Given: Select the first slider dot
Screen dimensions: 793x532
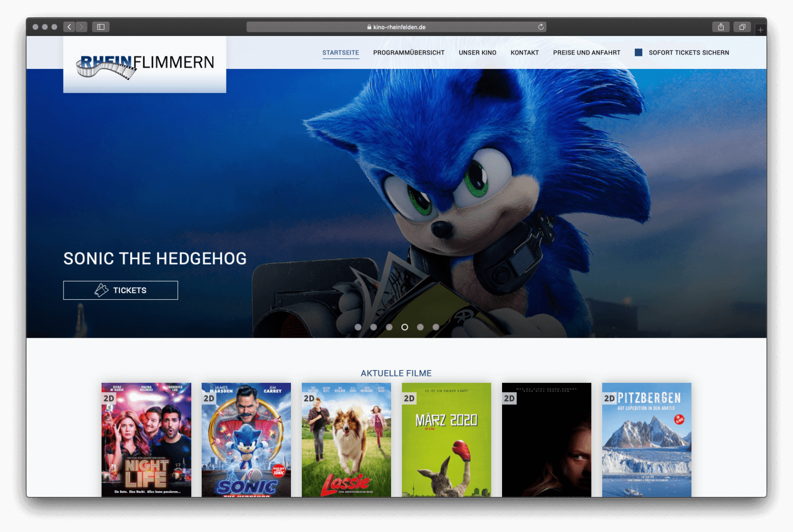Looking at the screenshot, I should 358,327.
